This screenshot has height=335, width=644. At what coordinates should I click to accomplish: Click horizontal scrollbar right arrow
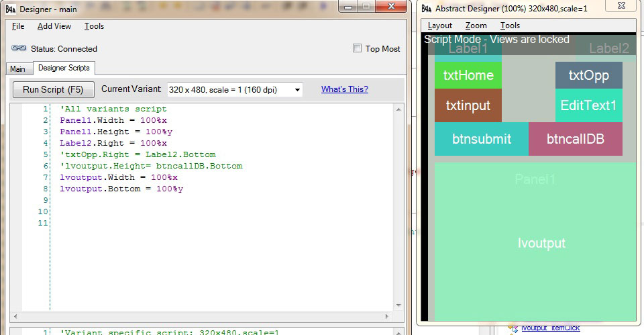click(x=386, y=316)
